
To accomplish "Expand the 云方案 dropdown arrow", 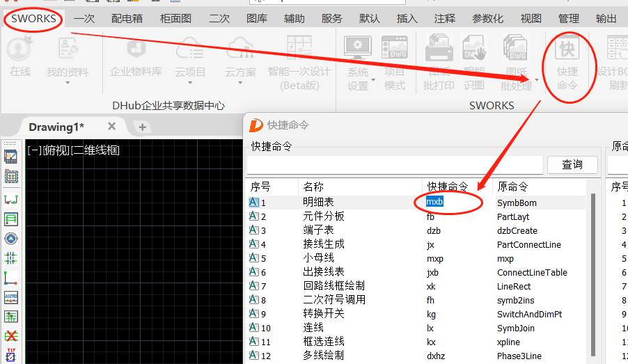I will [240, 83].
